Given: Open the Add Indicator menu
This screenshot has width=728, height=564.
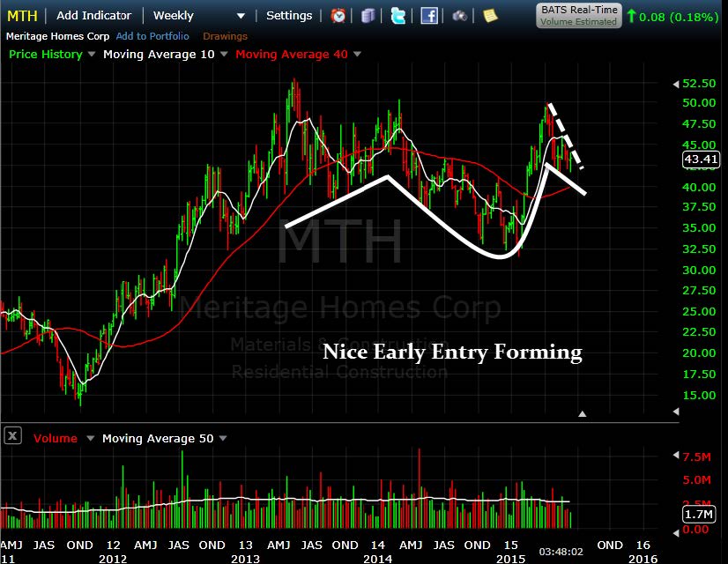Looking at the screenshot, I should [93, 15].
